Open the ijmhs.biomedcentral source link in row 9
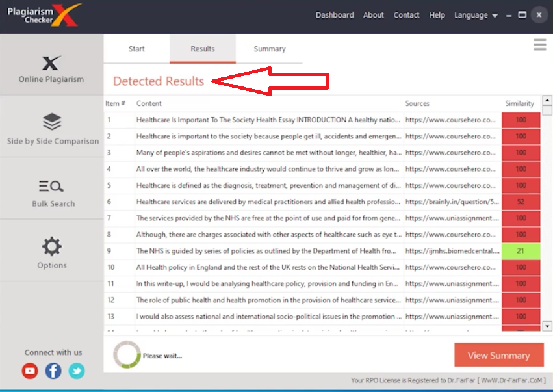This screenshot has height=392, width=553. (x=452, y=251)
